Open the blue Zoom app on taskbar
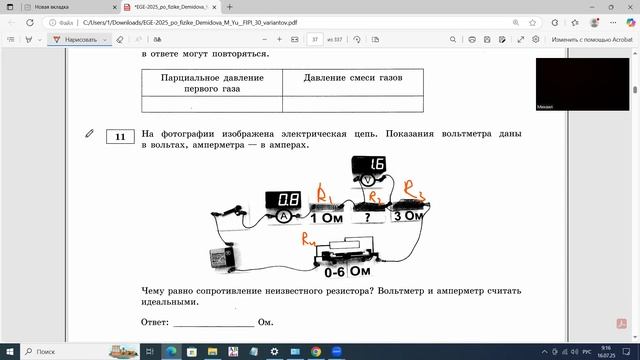Viewport: 640px width, 360px height. 337,351
